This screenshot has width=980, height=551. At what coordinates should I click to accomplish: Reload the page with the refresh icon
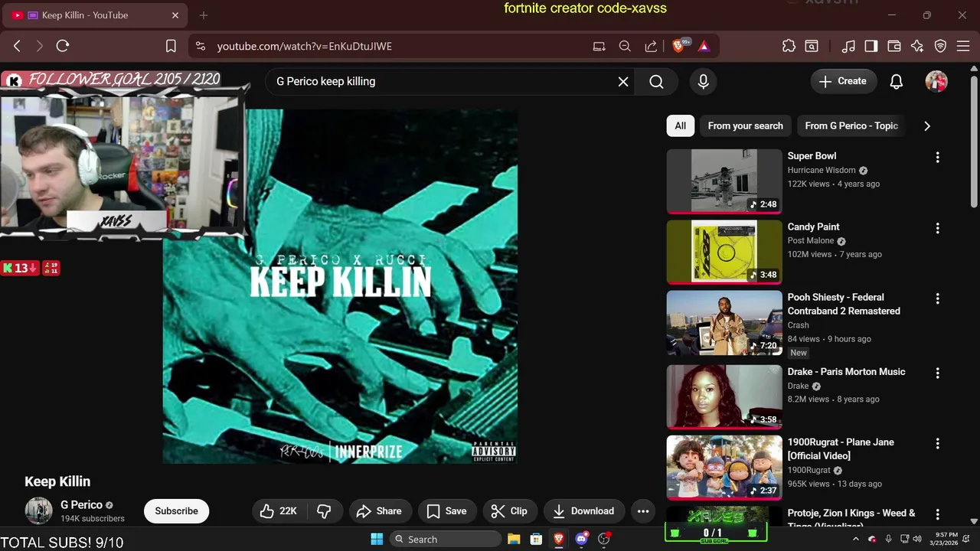click(63, 46)
